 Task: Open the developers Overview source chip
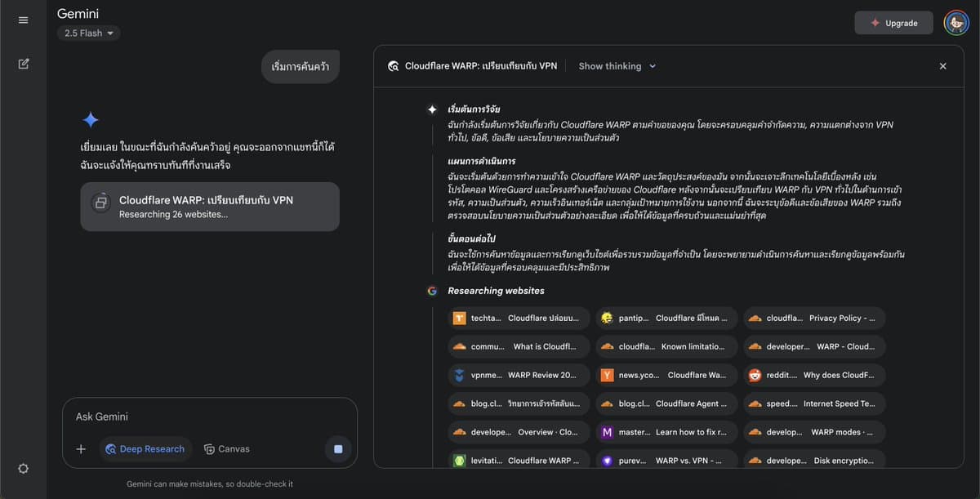[x=519, y=432]
